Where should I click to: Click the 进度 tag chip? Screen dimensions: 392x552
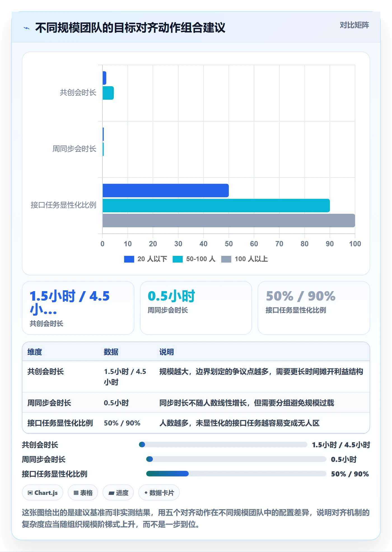coord(118,493)
